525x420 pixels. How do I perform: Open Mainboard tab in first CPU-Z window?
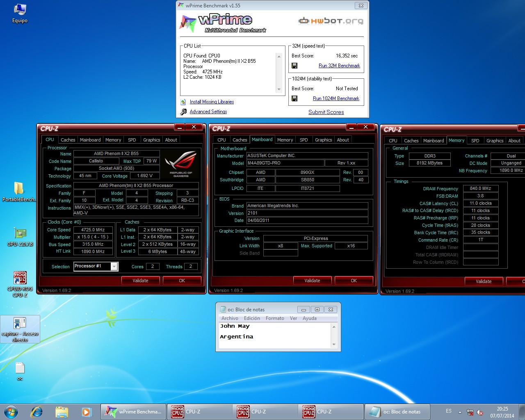[x=90, y=140]
